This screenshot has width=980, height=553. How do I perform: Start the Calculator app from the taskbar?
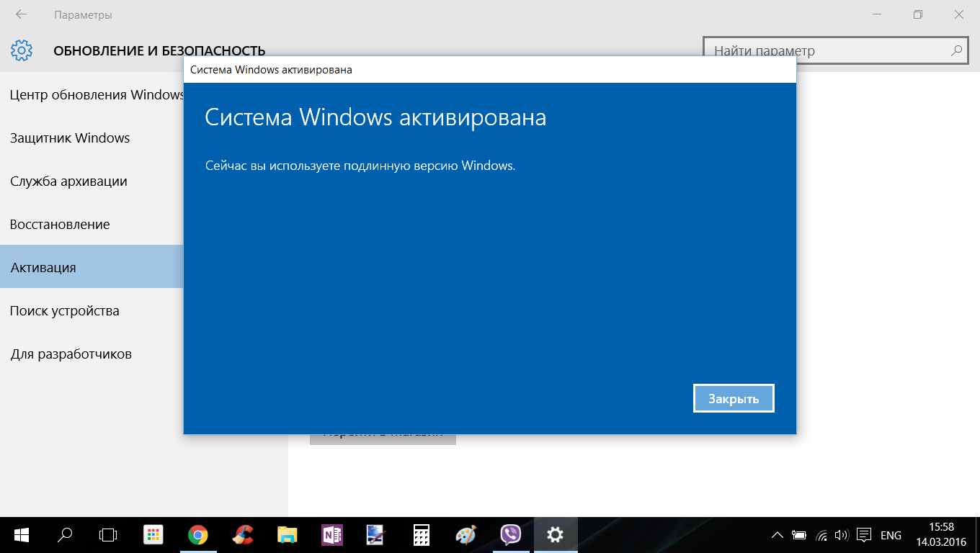coord(420,535)
